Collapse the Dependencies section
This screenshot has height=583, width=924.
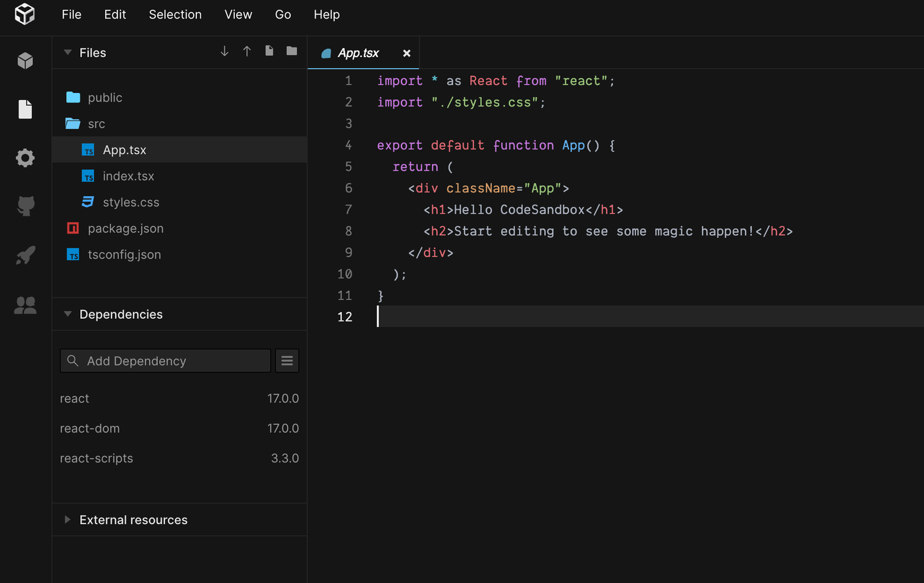67,314
